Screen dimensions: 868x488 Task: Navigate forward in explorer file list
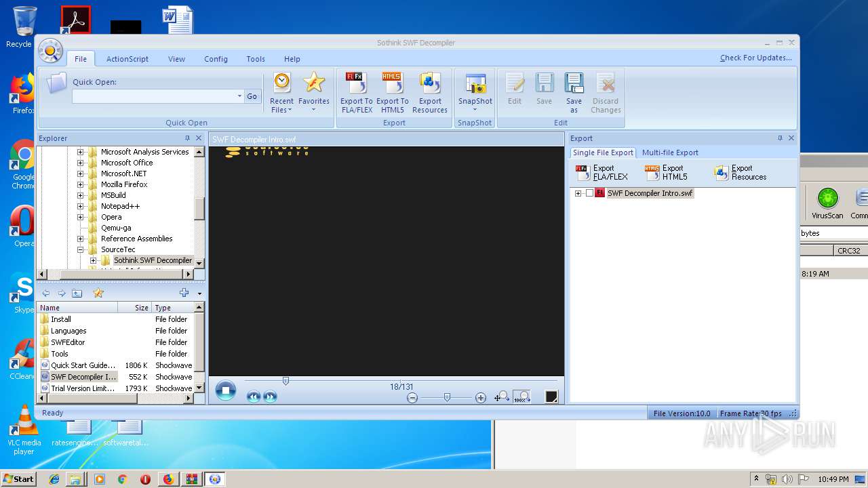(x=61, y=293)
